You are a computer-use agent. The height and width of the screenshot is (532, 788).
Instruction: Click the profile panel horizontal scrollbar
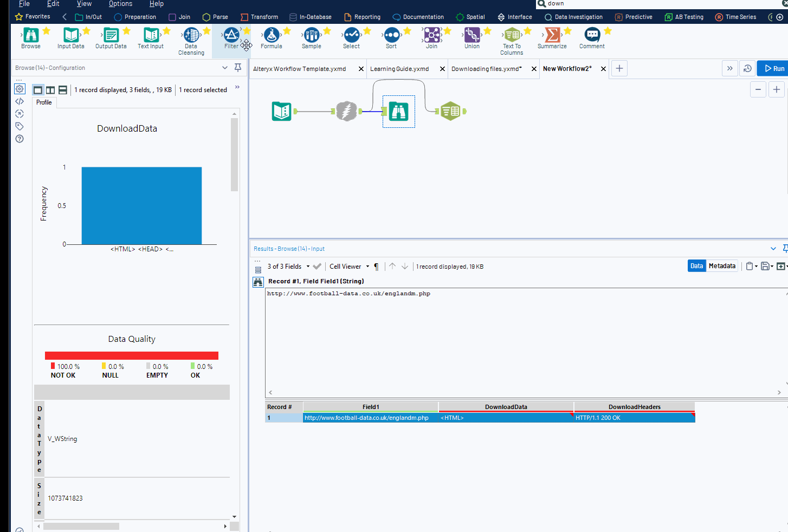pos(81,526)
